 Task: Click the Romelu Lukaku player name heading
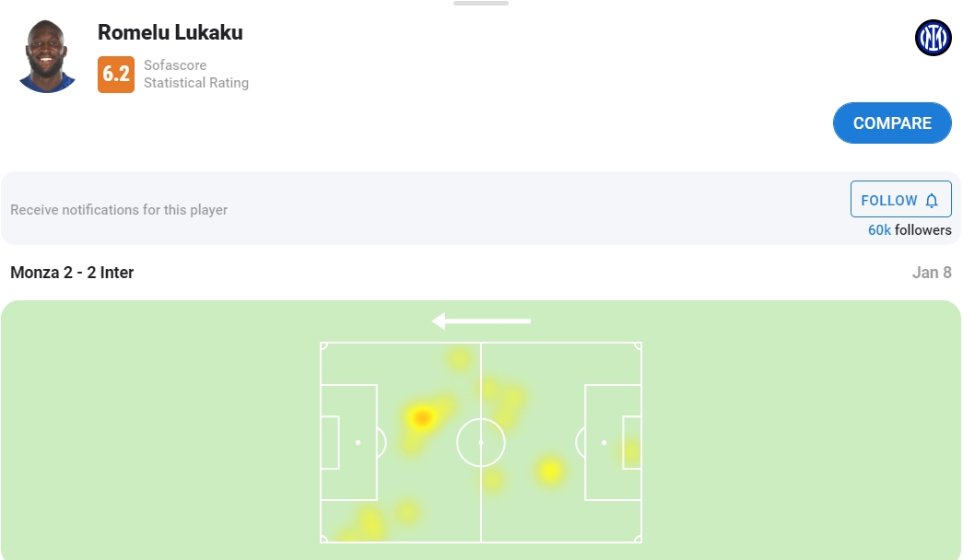tap(170, 32)
